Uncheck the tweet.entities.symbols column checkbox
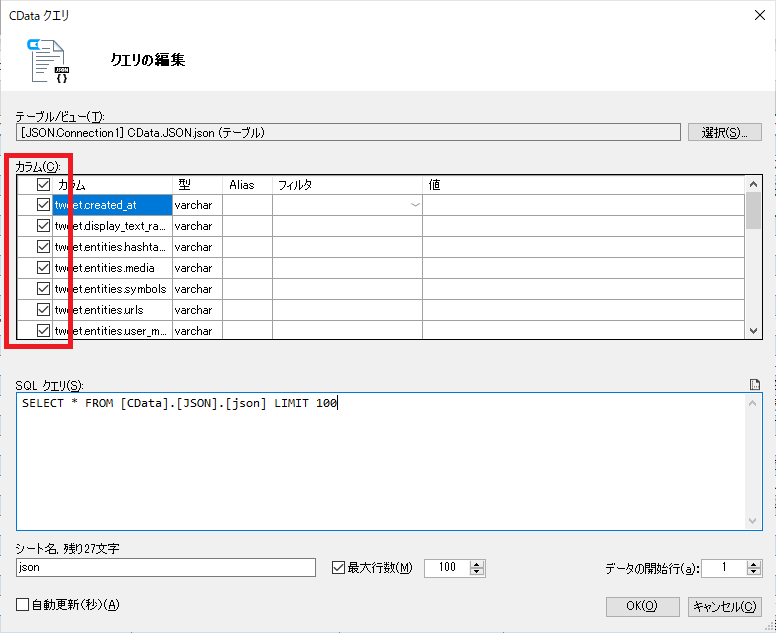Viewport: 776px width, 633px height. (x=43, y=289)
